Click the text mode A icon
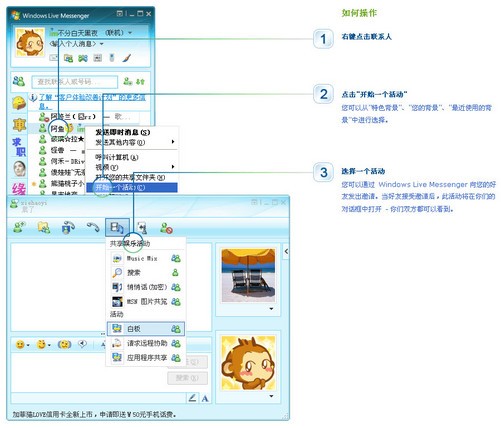The width and height of the screenshot is (501, 428). 205,398
